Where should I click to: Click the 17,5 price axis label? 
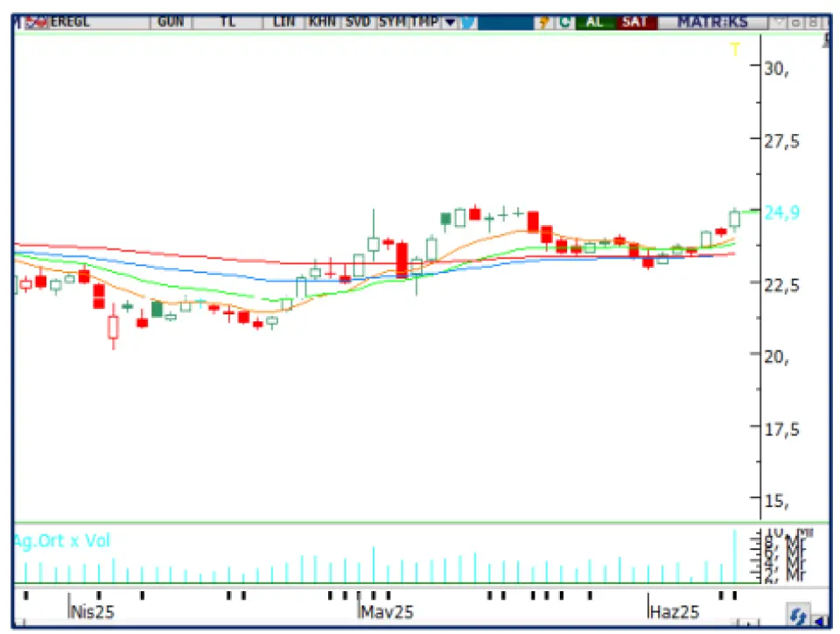[781, 429]
